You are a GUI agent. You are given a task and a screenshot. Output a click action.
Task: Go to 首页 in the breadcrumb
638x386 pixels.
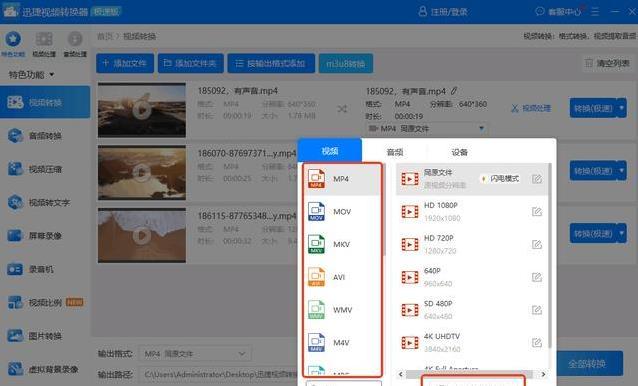coord(105,37)
